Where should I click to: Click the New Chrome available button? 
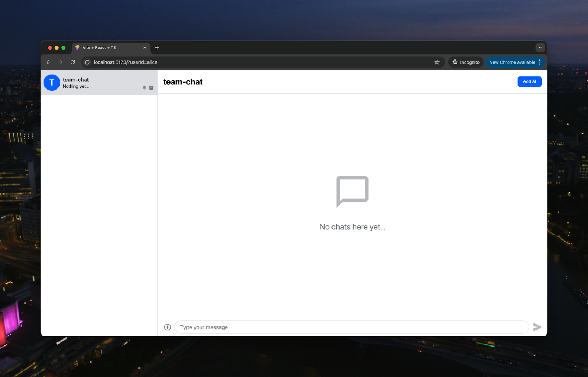pyautogui.click(x=512, y=62)
